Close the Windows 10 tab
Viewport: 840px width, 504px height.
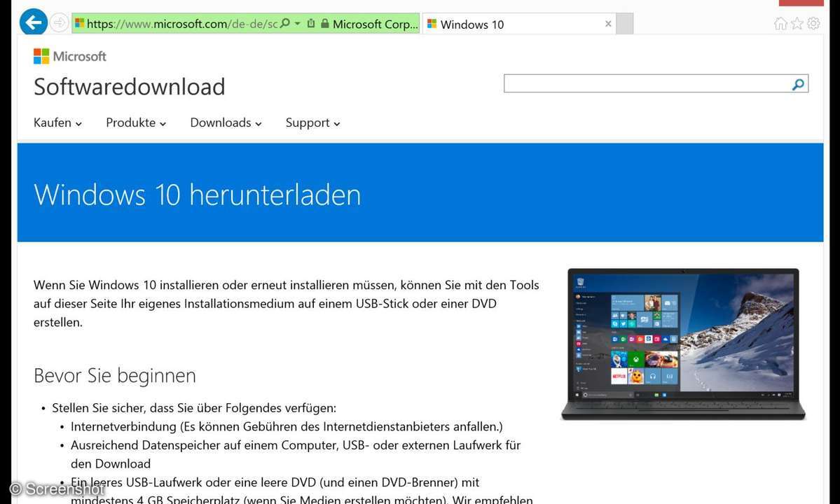coord(608,24)
